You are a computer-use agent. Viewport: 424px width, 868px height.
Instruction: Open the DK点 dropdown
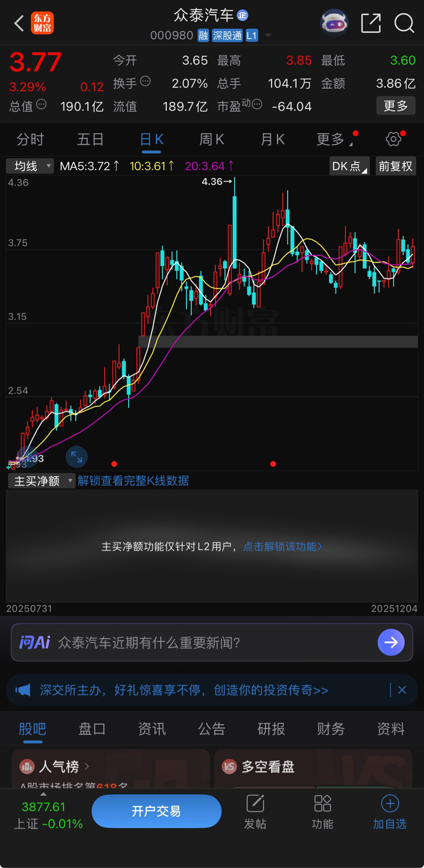click(349, 166)
